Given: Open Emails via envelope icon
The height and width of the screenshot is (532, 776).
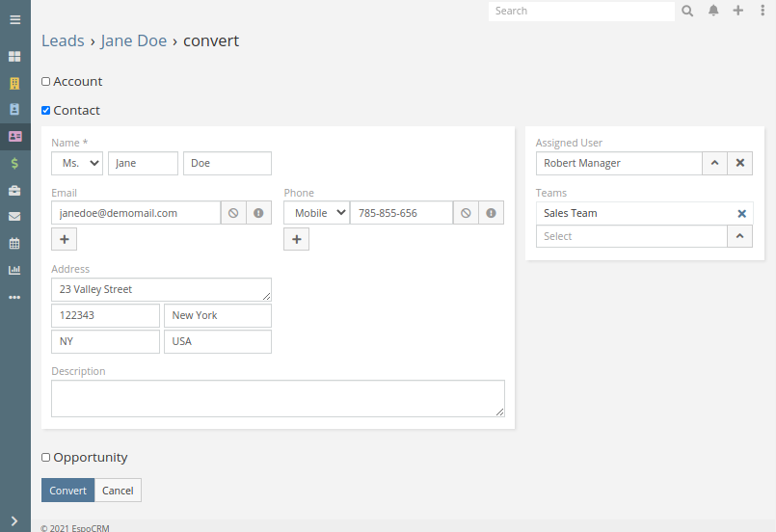Looking at the screenshot, I should pyautogui.click(x=14, y=217).
